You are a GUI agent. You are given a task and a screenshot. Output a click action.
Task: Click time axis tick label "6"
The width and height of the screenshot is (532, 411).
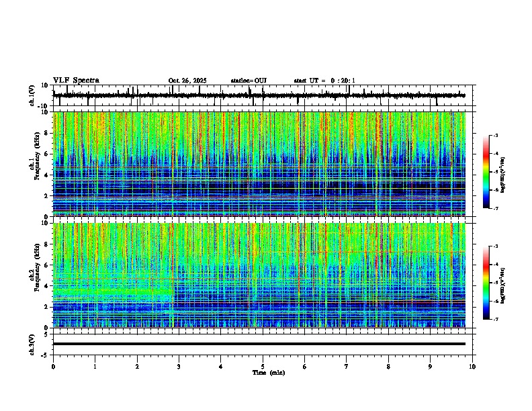(x=305, y=367)
